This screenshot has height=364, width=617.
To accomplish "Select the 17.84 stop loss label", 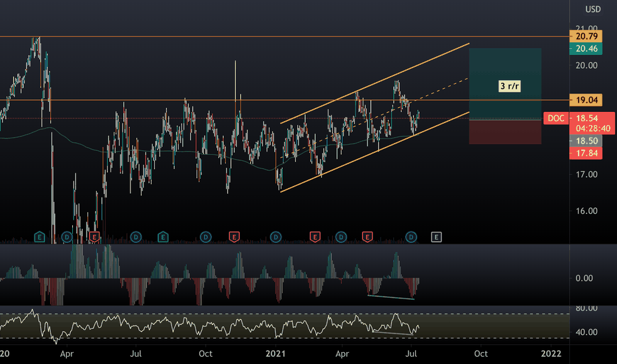I will (587, 153).
